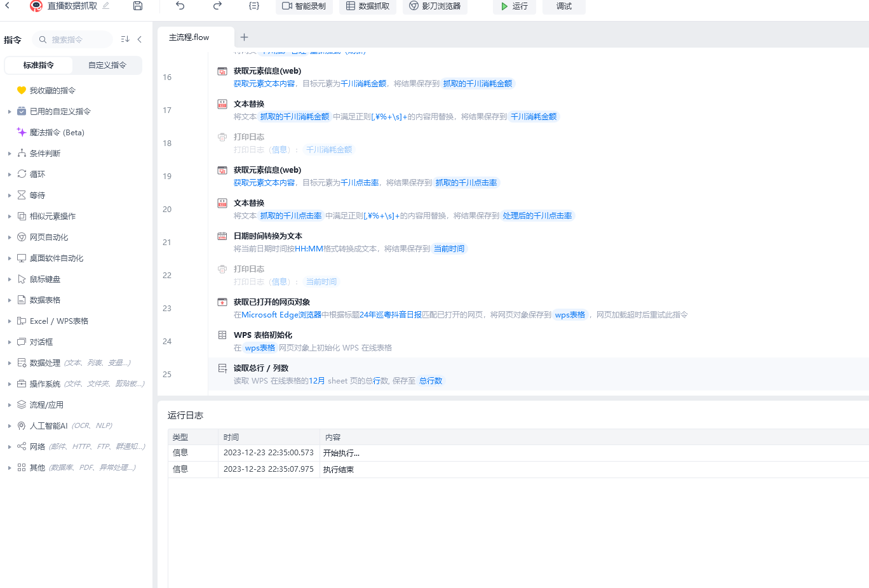The image size is (869, 588).
Task: Select disabled 打印日志 icon on line 18
Action: click(x=222, y=137)
